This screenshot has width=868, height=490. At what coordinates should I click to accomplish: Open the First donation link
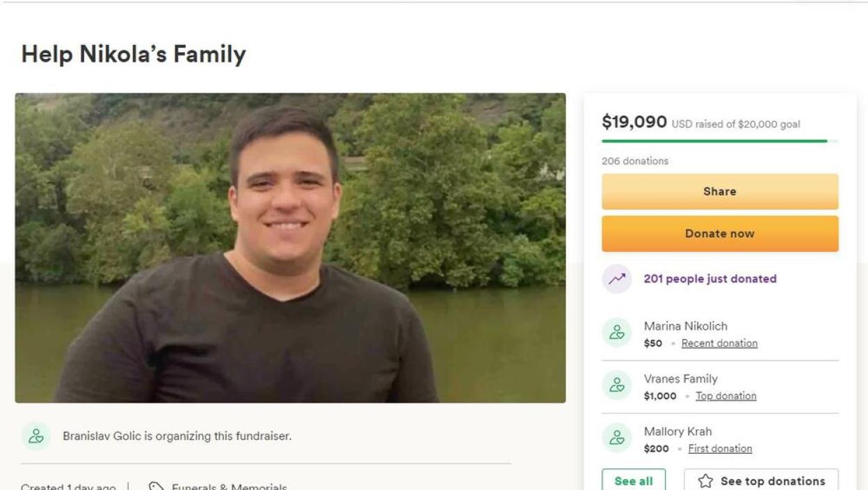pyautogui.click(x=719, y=449)
